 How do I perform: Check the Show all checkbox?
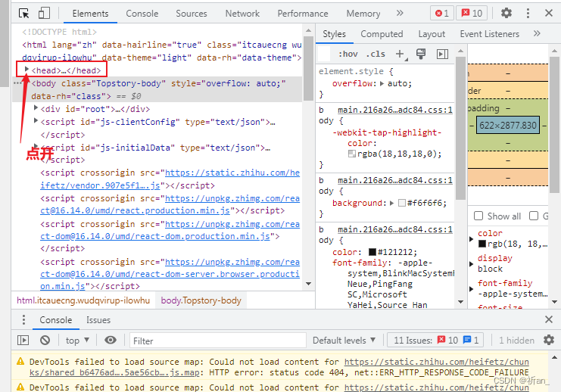tap(478, 216)
